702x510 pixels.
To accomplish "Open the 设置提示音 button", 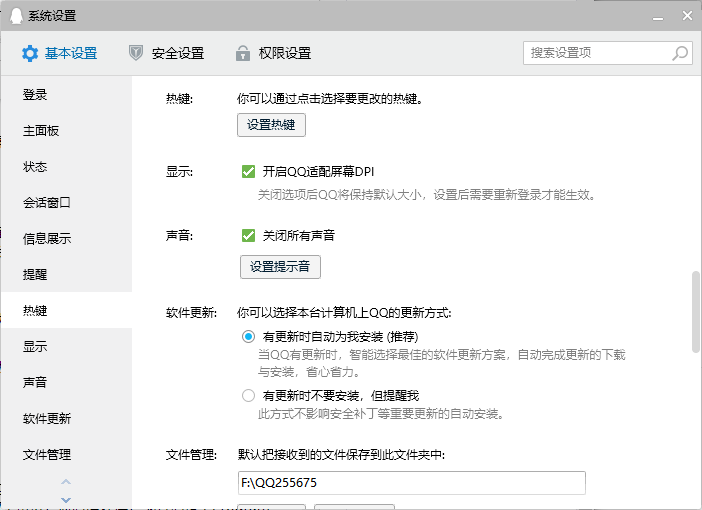I will pos(280,267).
